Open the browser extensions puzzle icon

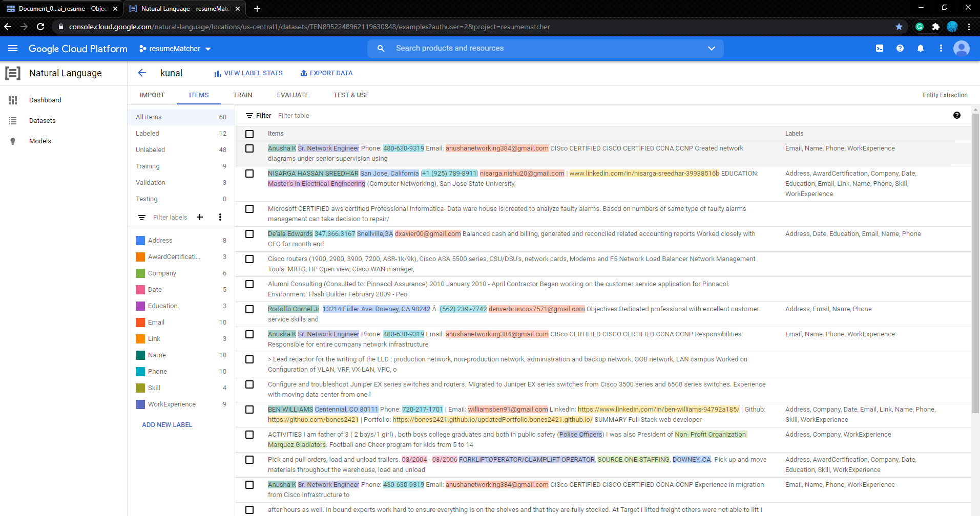(x=936, y=27)
